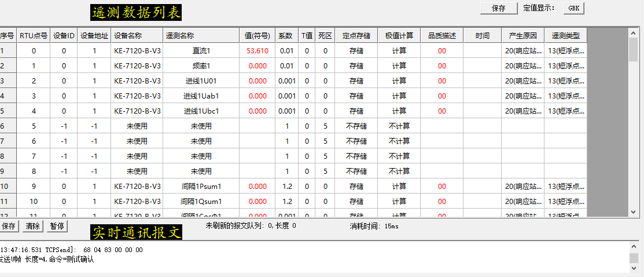The height and width of the screenshot is (277, 644).
Task: Click the message log vertical scrollbar
Action: [x=634, y=258]
